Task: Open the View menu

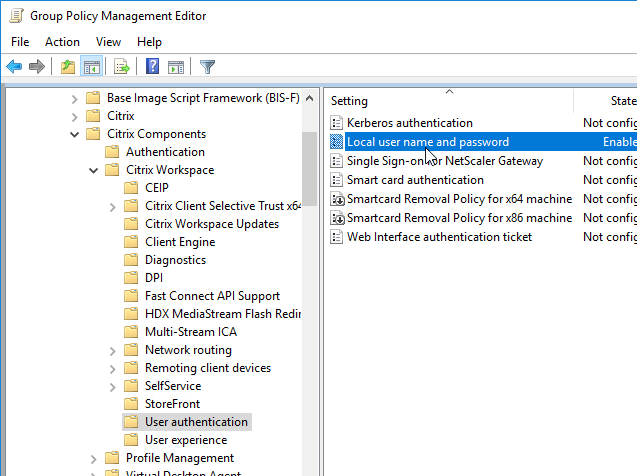Action: click(108, 42)
